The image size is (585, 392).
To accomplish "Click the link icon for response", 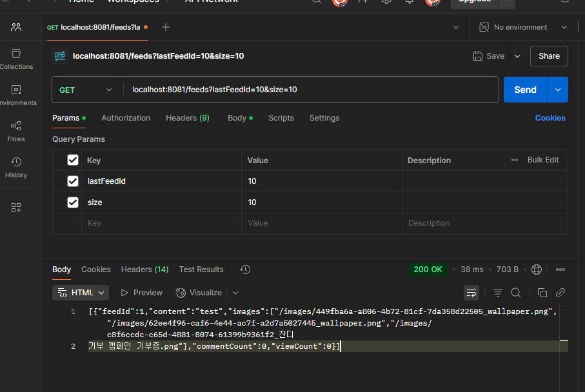I will [x=560, y=293].
